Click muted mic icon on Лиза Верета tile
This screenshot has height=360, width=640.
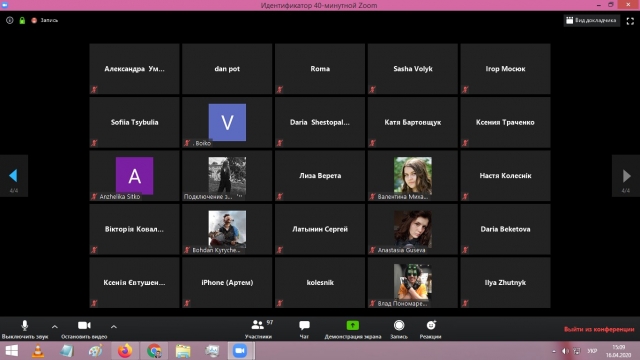tap(280, 196)
